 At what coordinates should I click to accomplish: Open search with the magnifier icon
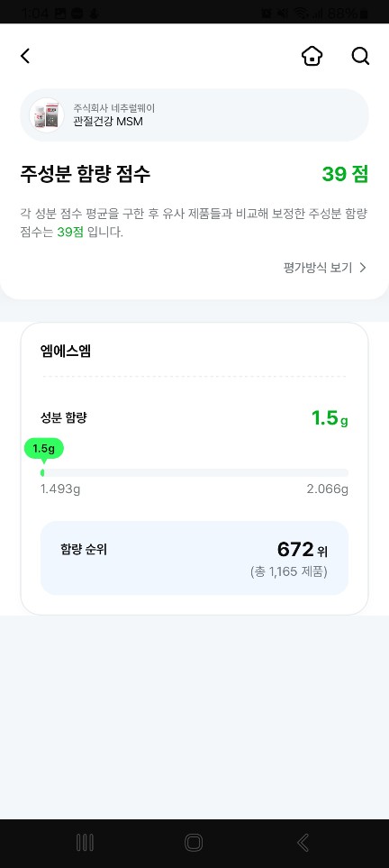[x=360, y=56]
